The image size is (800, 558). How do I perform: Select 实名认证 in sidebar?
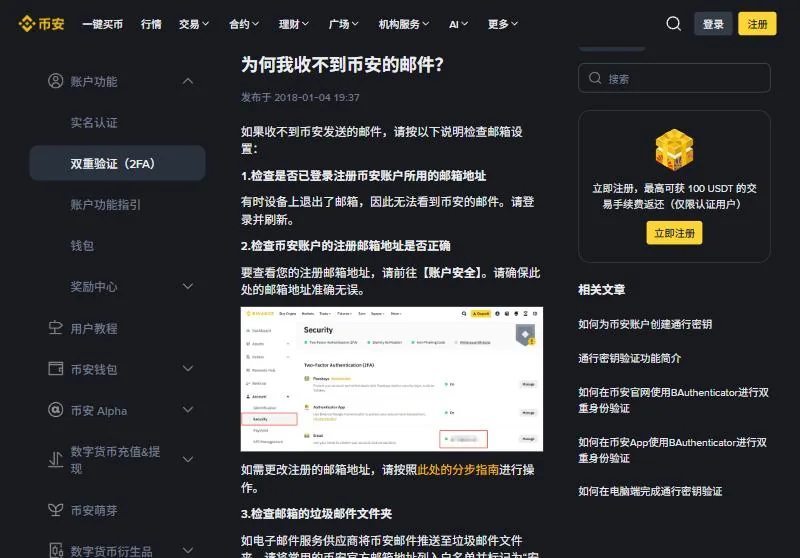coord(94,122)
